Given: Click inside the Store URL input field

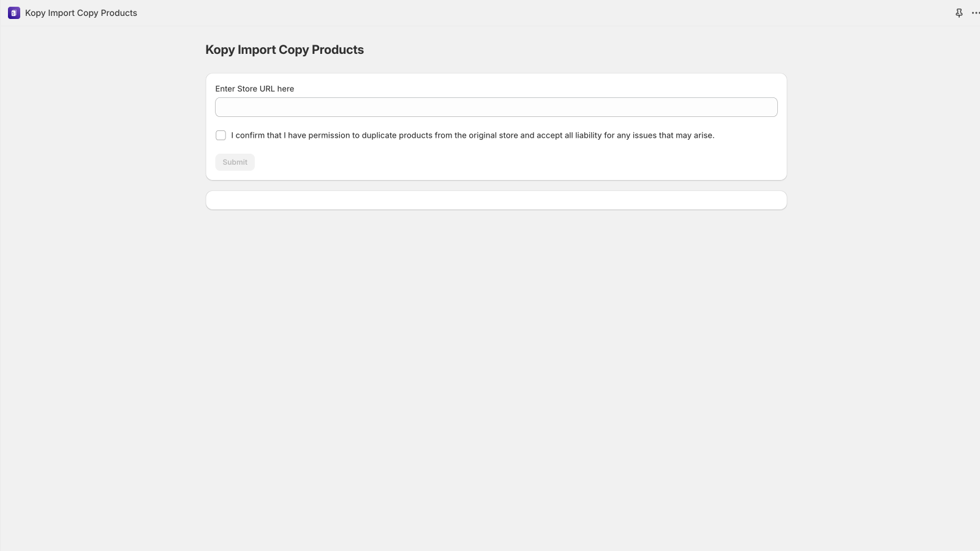Looking at the screenshot, I should tap(496, 107).
